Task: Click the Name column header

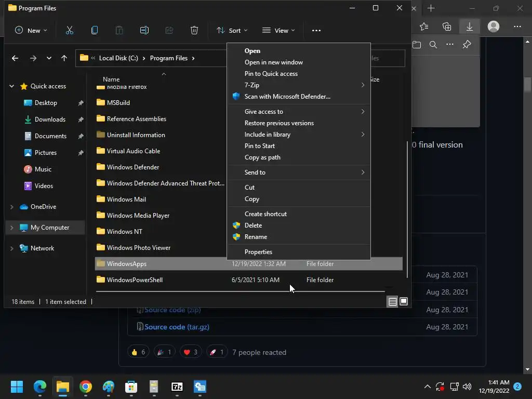Action: [111, 79]
